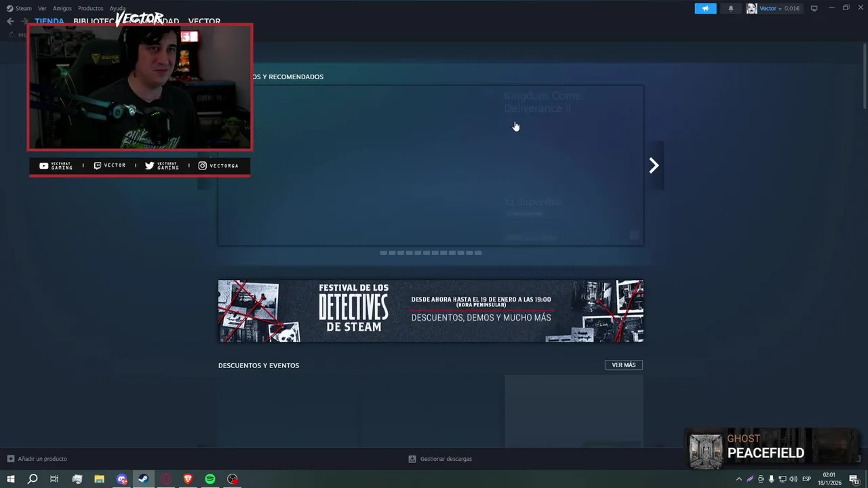Viewport: 868px width, 488px height.
Task: Switch to Big Picture mode icon
Action: (x=814, y=8)
